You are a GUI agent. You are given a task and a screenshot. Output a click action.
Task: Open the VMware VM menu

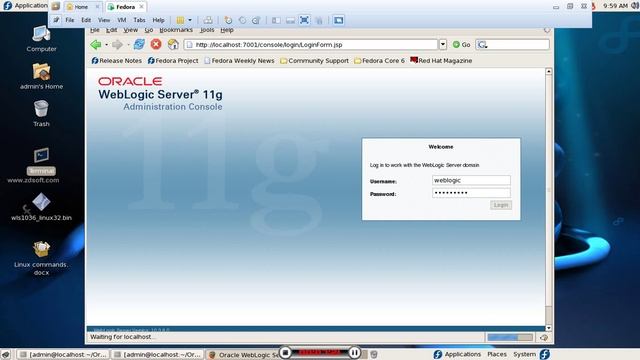click(122, 20)
